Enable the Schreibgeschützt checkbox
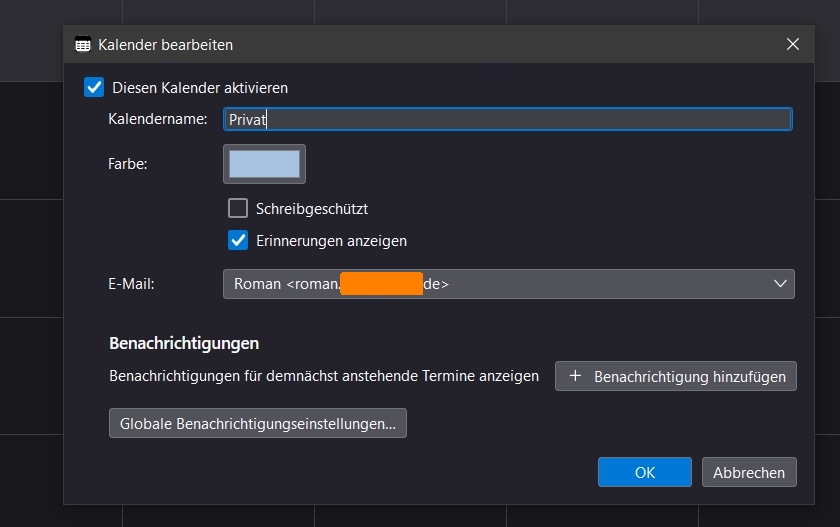Image resolution: width=840 pixels, height=527 pixels. pos(238,209)
